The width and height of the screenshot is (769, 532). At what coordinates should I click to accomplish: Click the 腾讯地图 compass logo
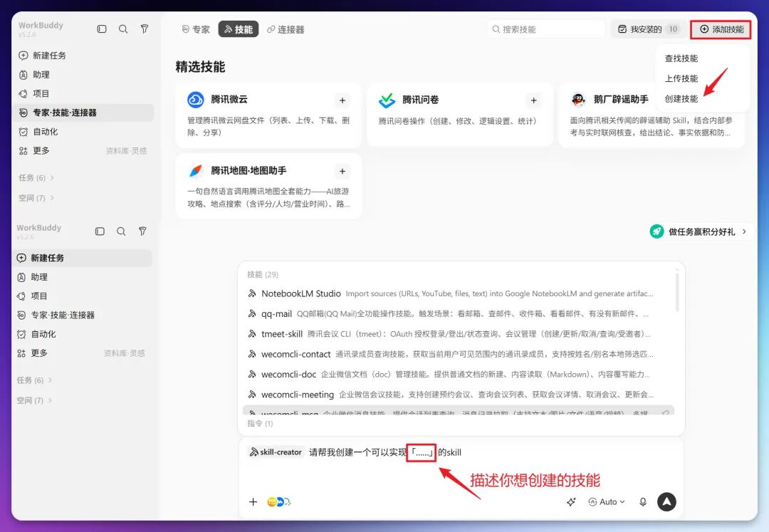(196, 171)
